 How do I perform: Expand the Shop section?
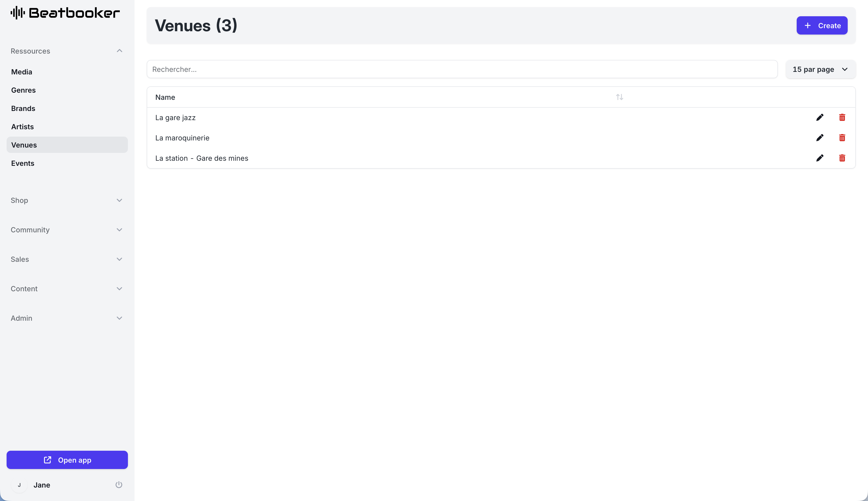[119, 200]
